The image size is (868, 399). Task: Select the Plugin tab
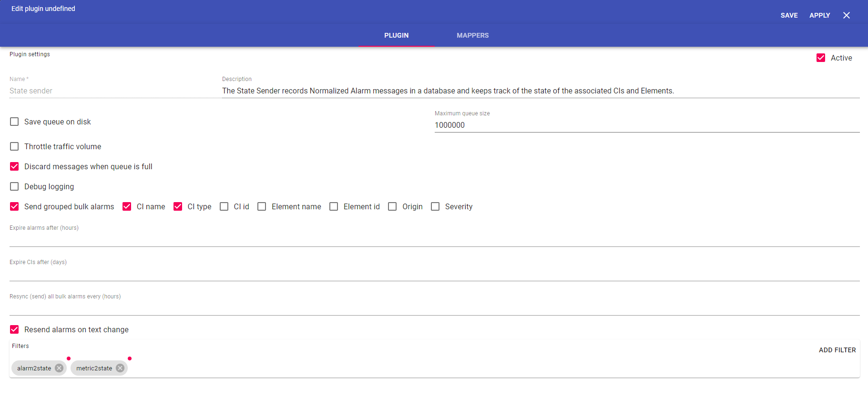[396, 35]
